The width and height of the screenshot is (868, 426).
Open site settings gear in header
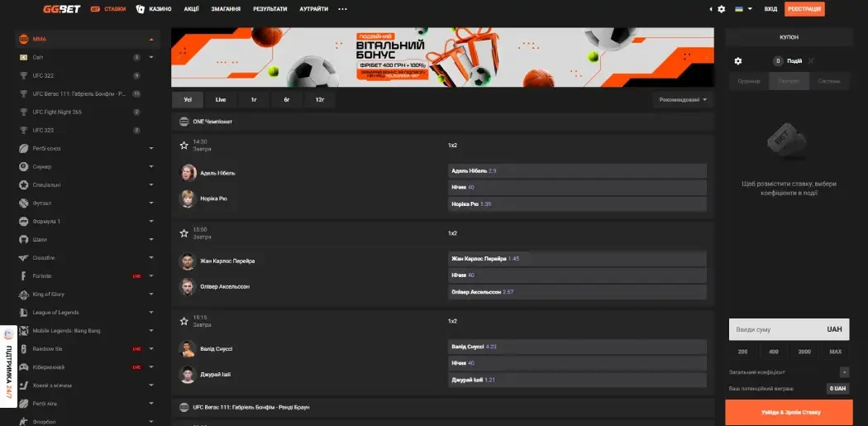[x=721, y=9]
